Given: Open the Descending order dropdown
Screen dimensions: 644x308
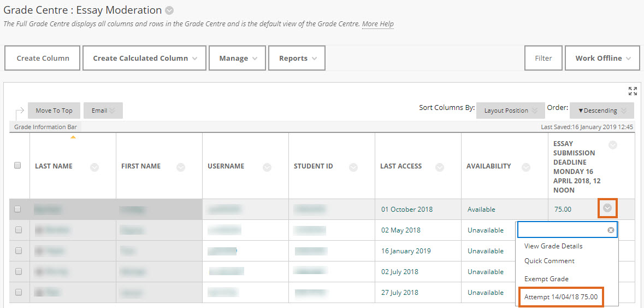Looking at the screenshot, I should coord(601,111).
